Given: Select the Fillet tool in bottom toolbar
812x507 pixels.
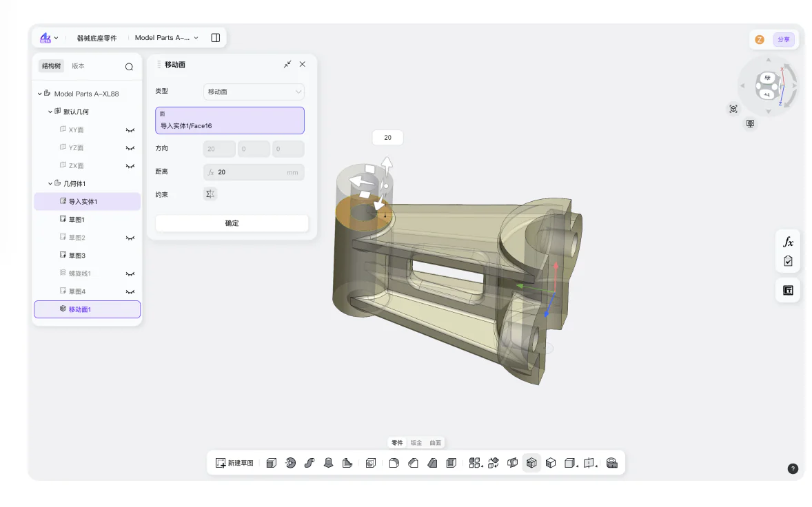Looking at the screenshot, I should (x=394, y=463).
